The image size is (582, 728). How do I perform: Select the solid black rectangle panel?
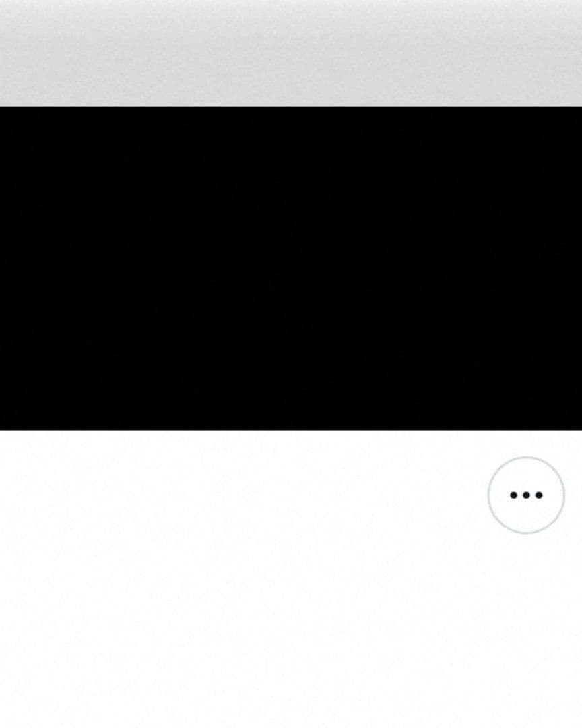pyautogui.click(x=291, y=268)
